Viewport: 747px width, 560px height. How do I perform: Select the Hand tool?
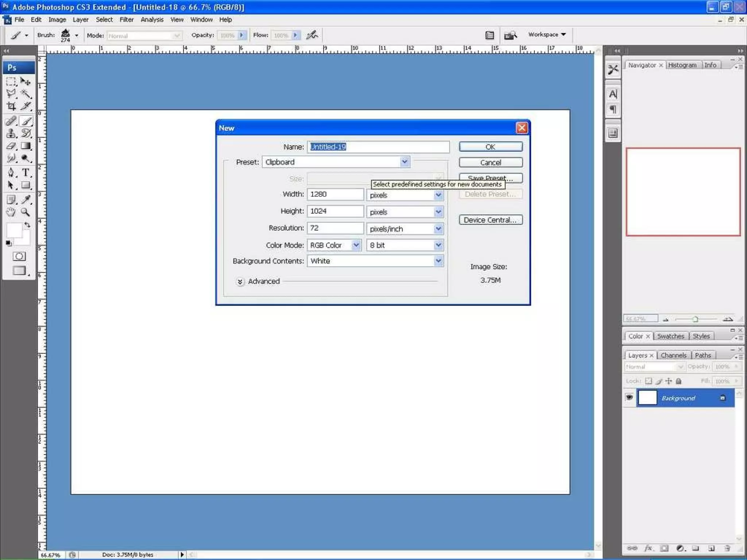pyautogui.click(x=11, y=212)
